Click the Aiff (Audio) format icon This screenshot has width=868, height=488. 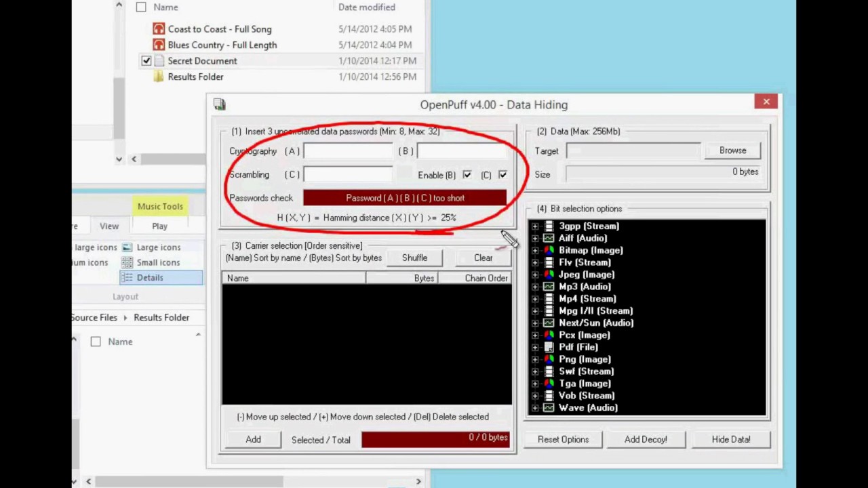(x=549, y=239)
